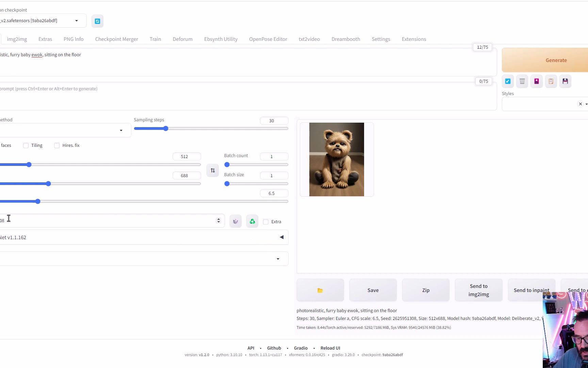
Task: Click the Batch size number field
Action: (274, 176)
